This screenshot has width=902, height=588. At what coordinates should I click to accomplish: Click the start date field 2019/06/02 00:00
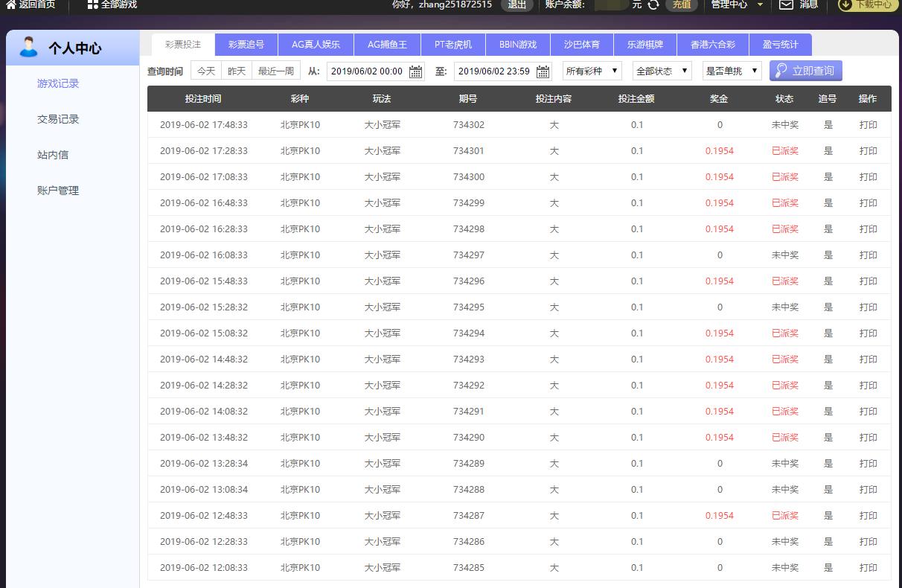point(375,71)
